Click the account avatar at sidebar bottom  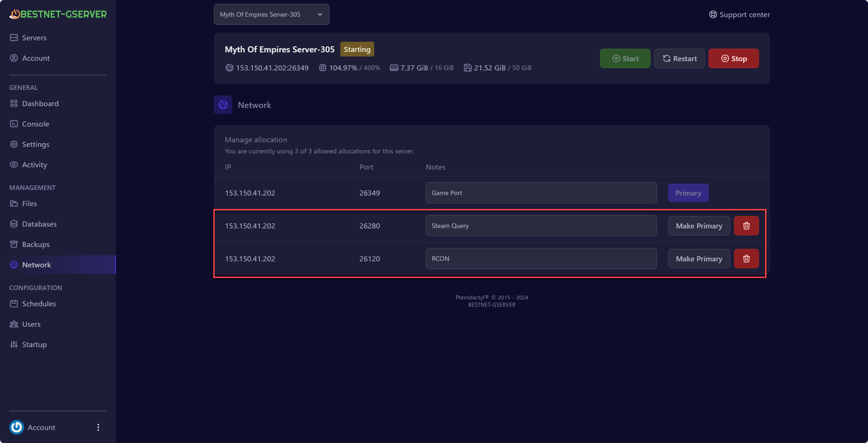pos(17,427)
